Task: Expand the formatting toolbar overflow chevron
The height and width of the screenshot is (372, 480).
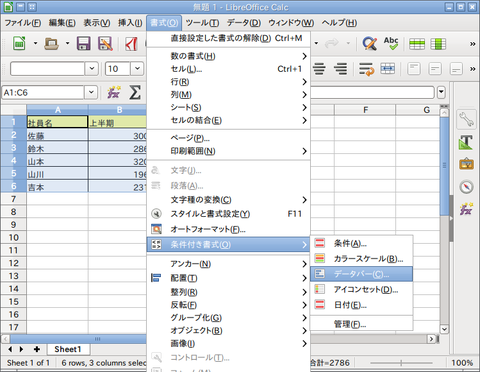Action: (472, 69)
